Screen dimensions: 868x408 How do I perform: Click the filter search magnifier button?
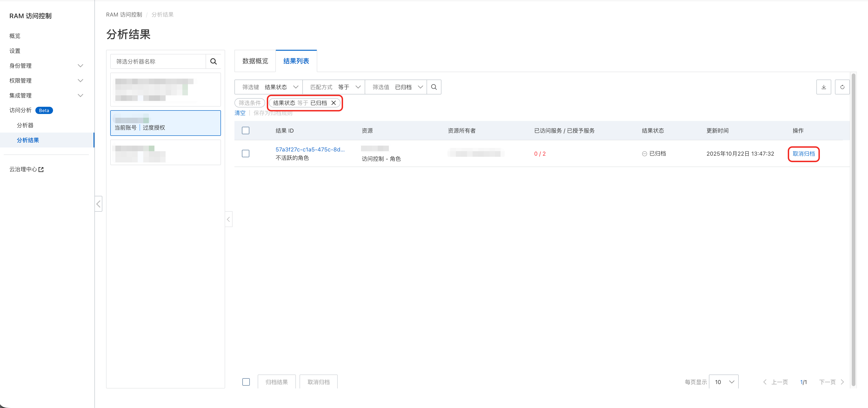pos(434,87)
